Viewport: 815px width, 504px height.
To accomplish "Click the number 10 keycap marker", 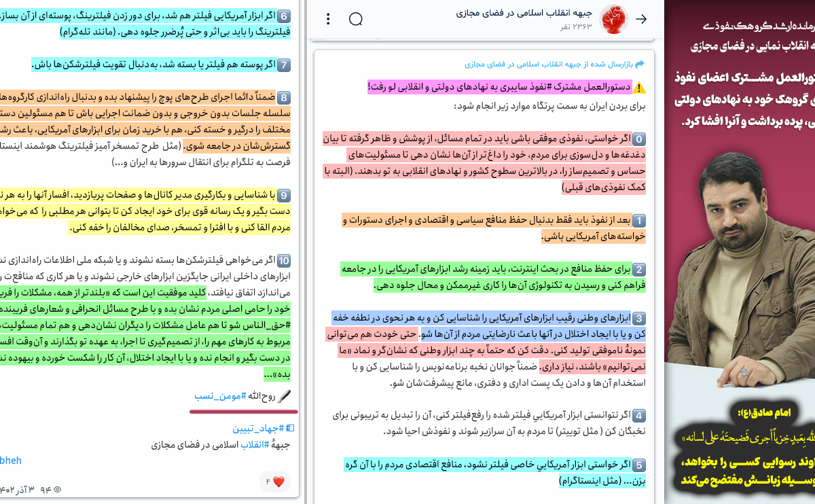I will click(285, 260).
